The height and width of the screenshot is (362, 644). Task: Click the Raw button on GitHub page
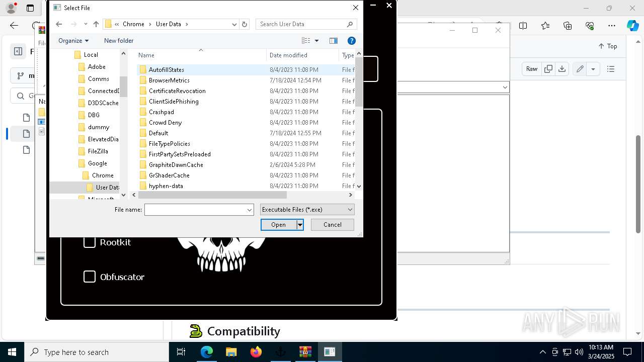click(532, 69)
